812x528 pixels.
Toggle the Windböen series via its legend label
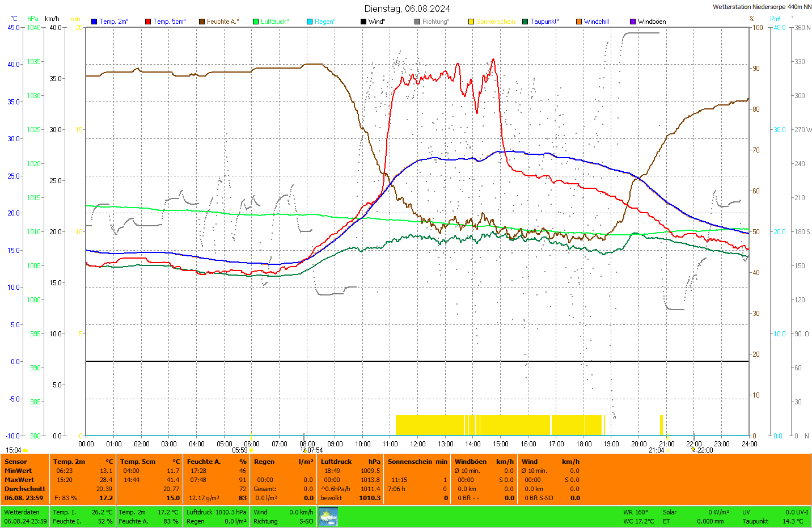652,22
